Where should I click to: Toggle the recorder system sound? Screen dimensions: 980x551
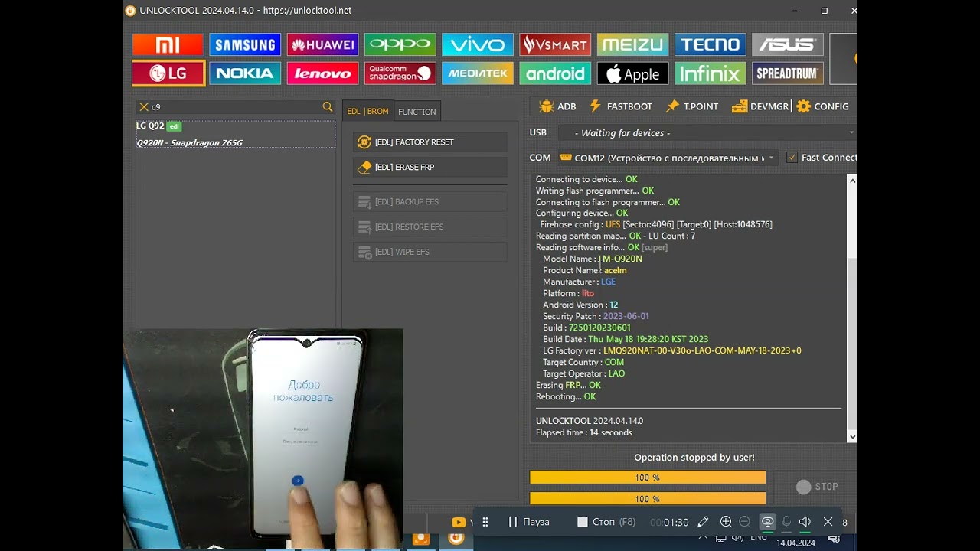coord(805,522)
